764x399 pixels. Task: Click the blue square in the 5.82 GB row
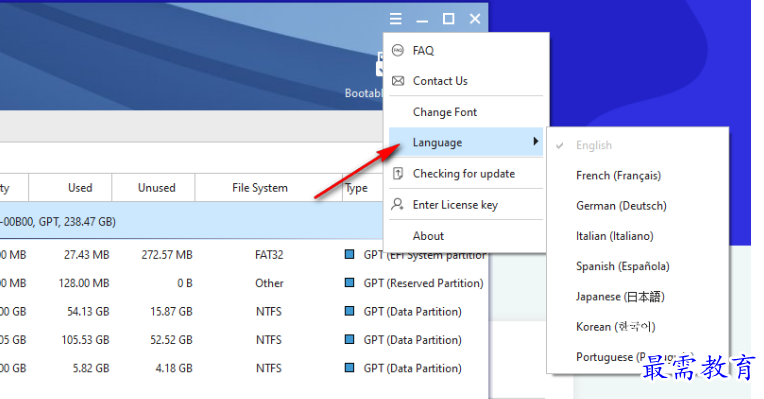click(349, 367)
